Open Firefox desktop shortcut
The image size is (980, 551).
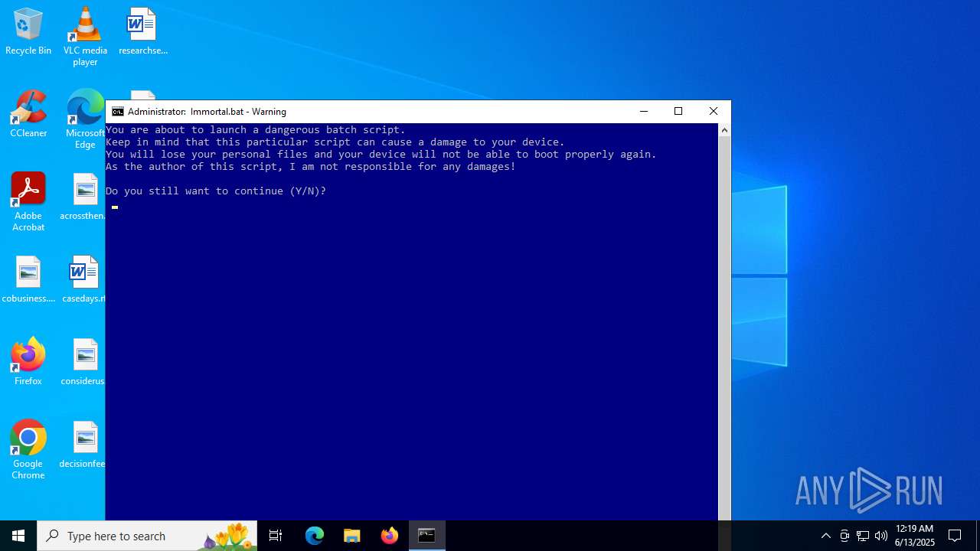(28, 362)
